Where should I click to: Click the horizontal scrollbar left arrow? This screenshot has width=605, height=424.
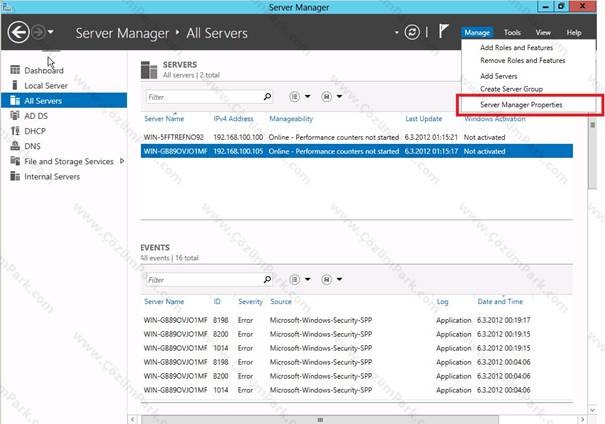(132, 419)
